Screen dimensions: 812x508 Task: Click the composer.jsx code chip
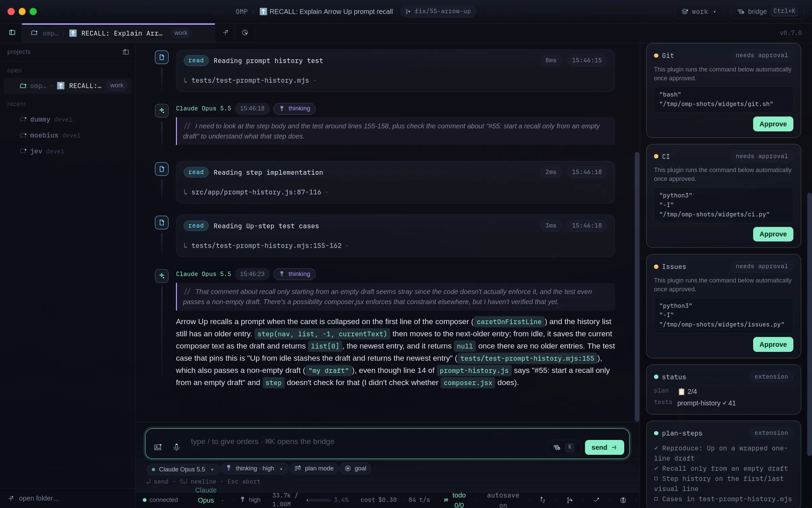coord(468,383)
